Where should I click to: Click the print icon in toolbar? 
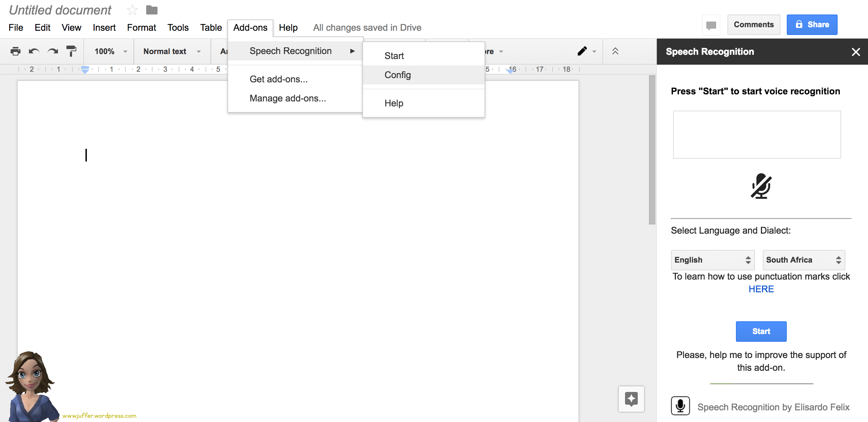click(16, 51)
